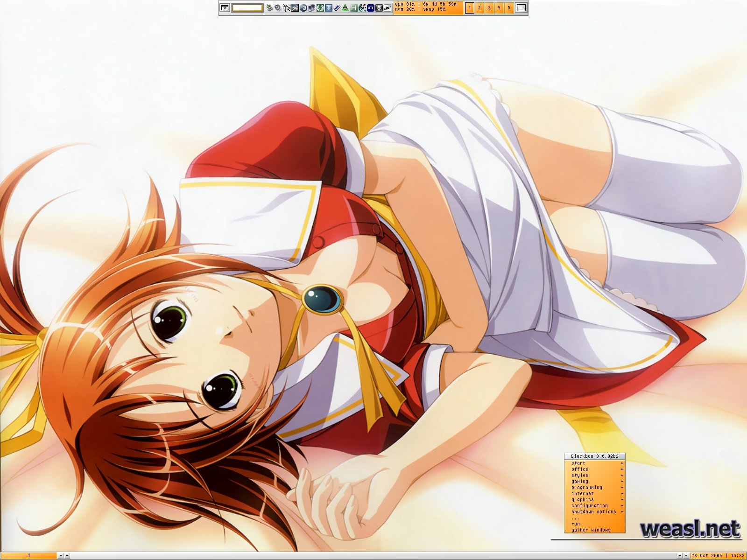Switch to workspace 2 in top bar
The height and width of the screenshot is (560, 747).
[479, 7]
